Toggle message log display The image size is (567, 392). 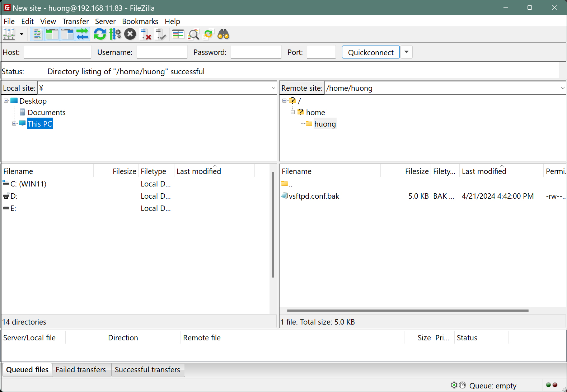(37, 34)
